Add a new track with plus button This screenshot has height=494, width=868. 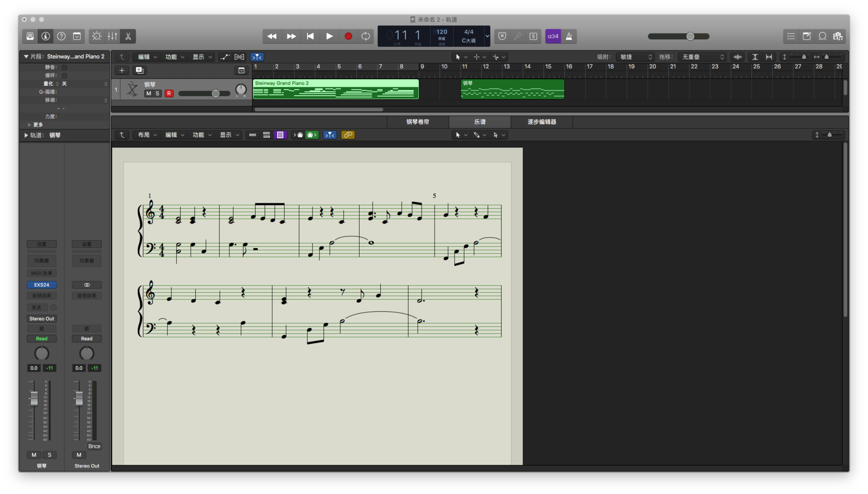(x=122, y=70)
